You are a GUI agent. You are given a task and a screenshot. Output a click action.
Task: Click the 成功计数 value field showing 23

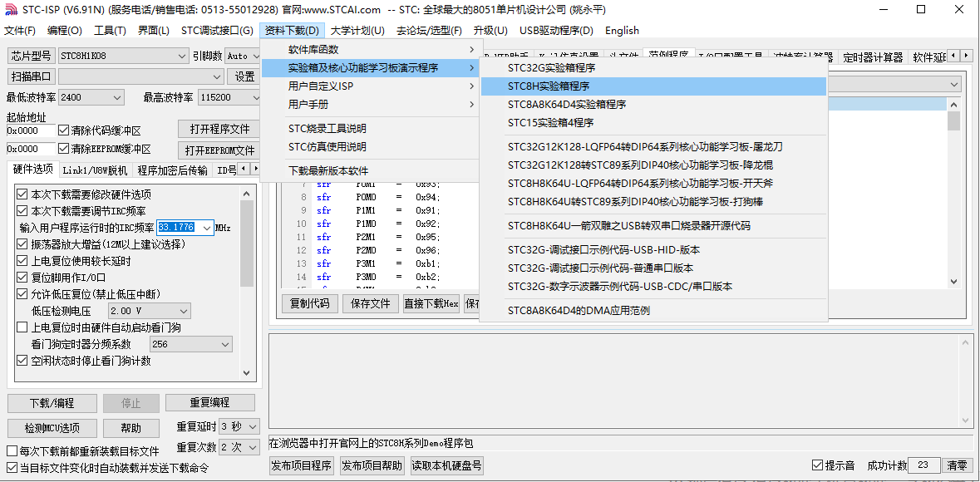click(x=923, y=465)
